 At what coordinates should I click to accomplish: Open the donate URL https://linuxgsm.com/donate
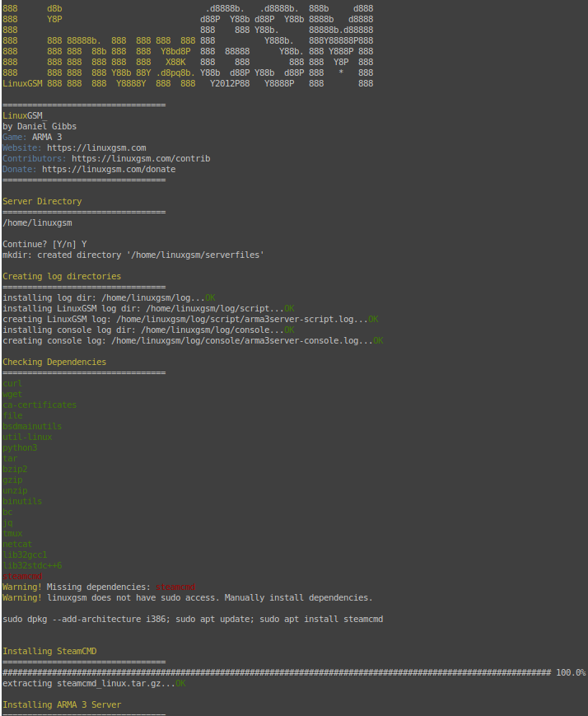point(109,170)
